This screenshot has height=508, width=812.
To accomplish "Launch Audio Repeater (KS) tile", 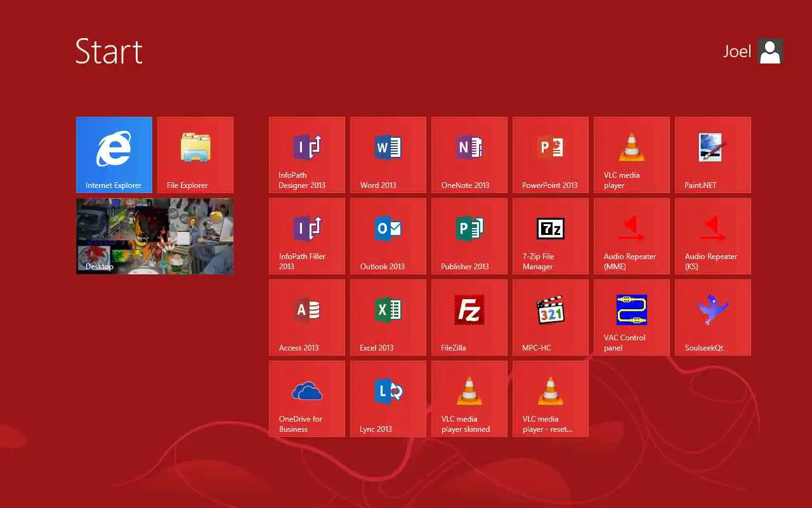I will click(713, 236).
